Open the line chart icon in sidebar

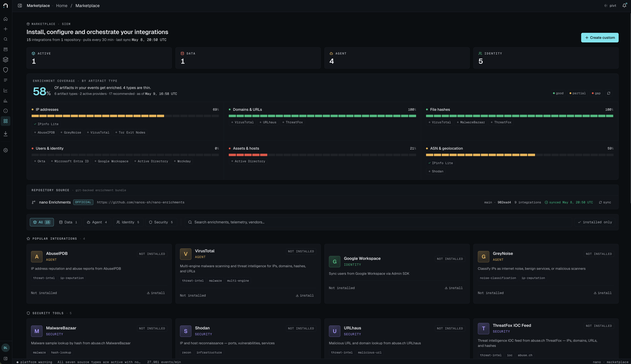point(6,90)
